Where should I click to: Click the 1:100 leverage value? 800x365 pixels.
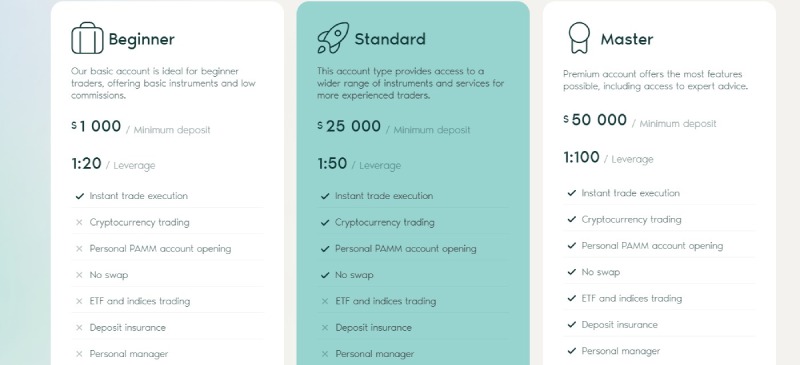[581, 157]
